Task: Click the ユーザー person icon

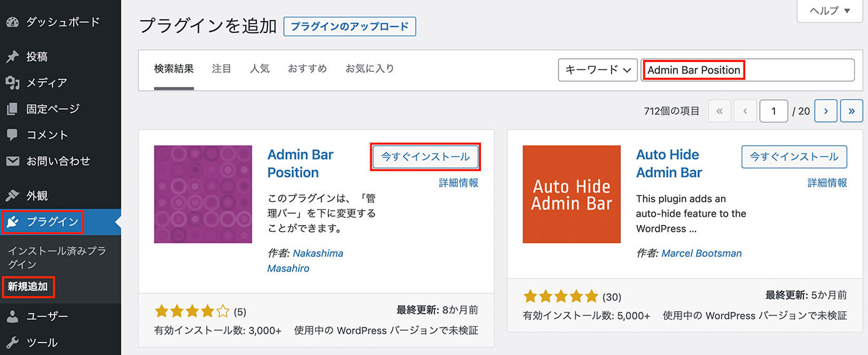Action: (13, 317)
